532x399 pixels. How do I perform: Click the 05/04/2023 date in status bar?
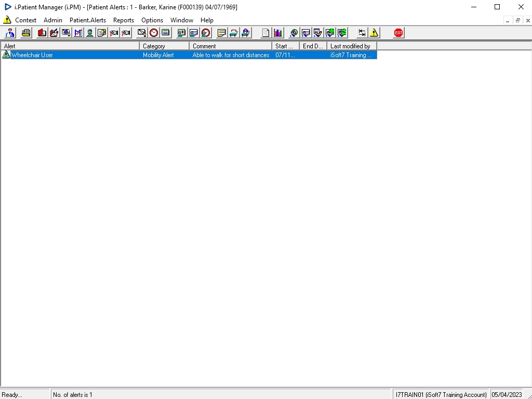(507, 395)
